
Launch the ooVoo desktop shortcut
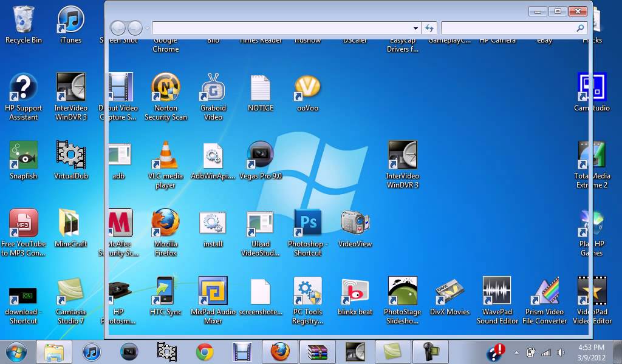pos(307,93)
